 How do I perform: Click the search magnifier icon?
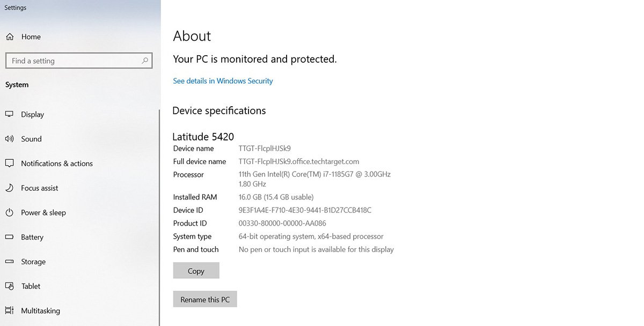point(144,61)
